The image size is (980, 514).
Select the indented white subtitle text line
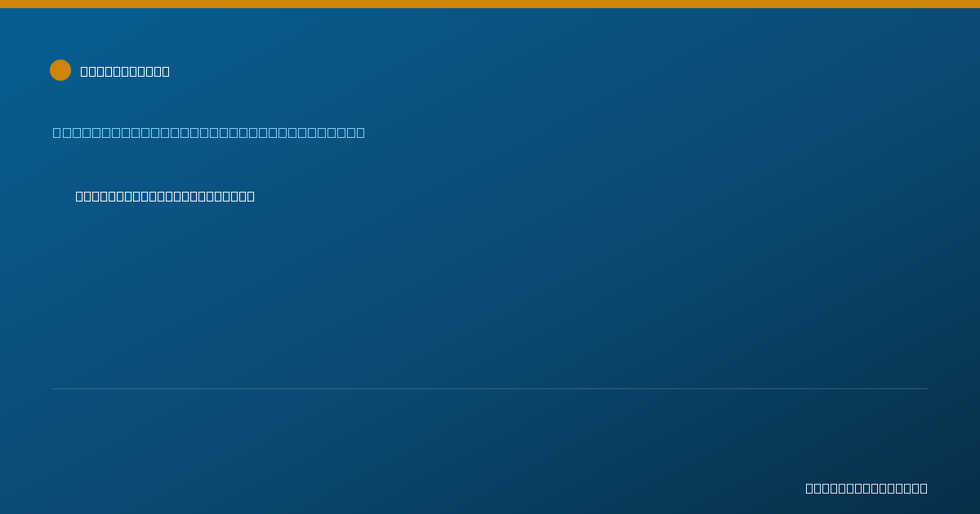pos(165,196)
